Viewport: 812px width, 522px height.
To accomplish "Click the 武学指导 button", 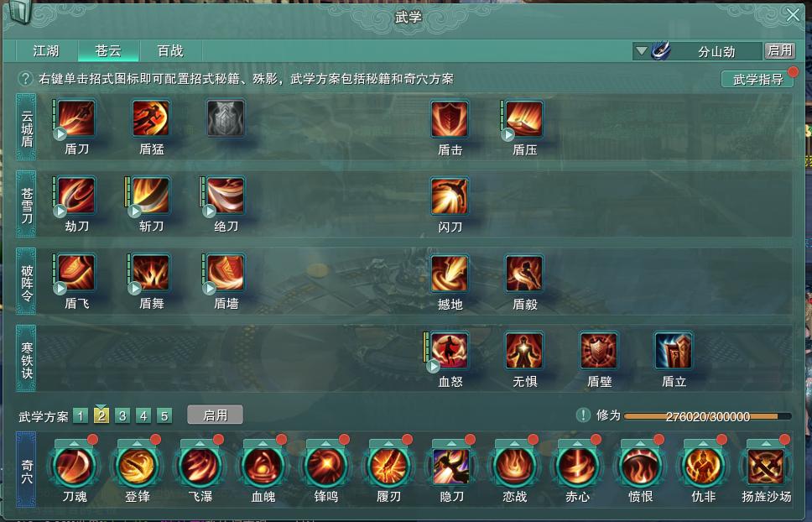I will pyautogui.click(x=757, y=79).
